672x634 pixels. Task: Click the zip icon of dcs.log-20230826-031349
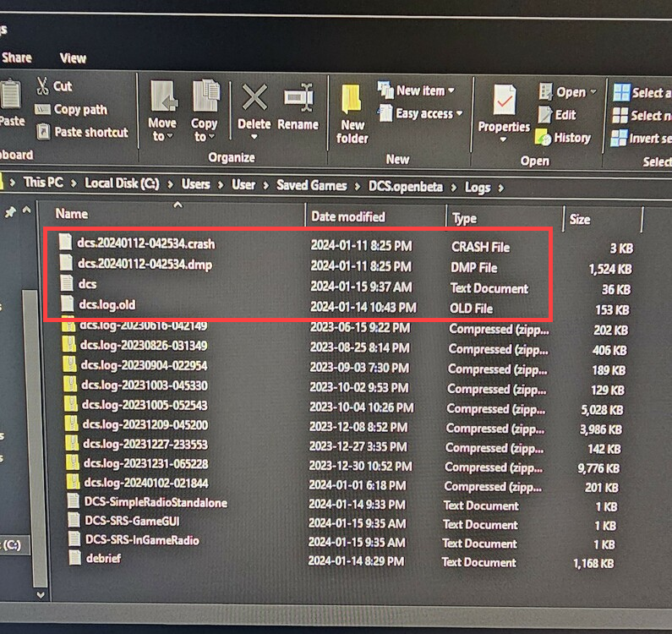69,344
